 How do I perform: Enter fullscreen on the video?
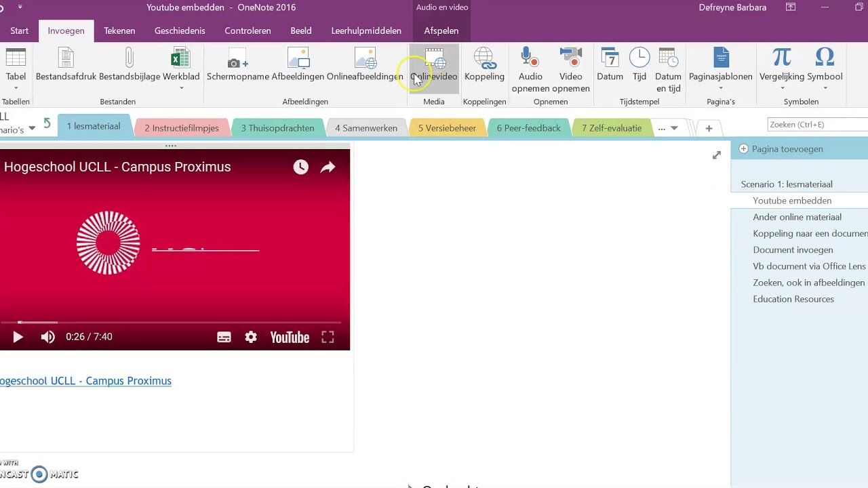328,337
